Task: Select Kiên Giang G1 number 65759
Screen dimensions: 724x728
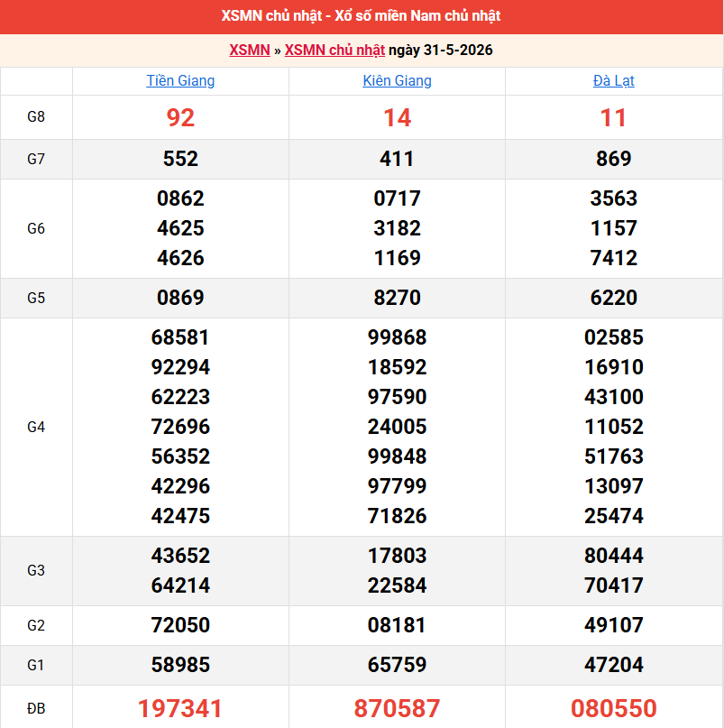Action: click(398, 665)
